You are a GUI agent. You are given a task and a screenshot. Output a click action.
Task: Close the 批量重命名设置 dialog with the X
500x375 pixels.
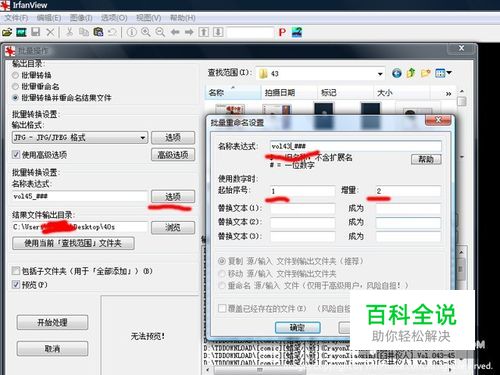438,119
